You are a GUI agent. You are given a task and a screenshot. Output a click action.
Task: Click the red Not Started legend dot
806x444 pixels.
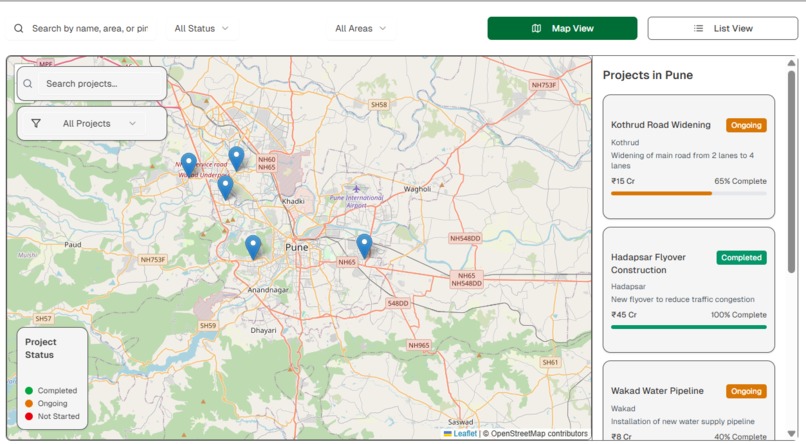(29, 416)
